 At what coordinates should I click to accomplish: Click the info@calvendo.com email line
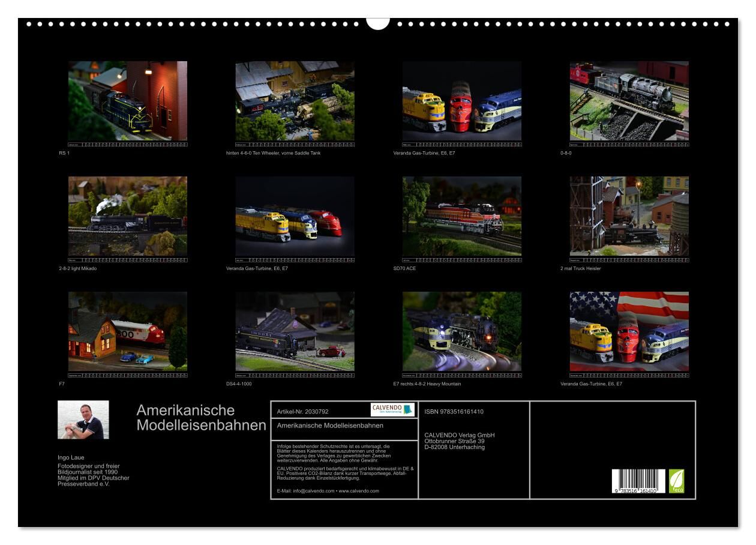(x=328, y=491)
